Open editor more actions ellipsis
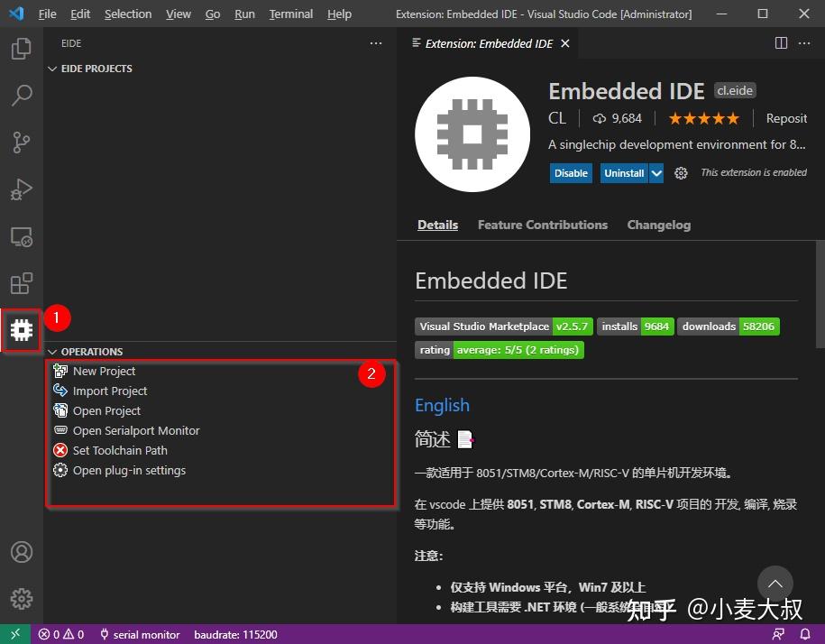825x644 pixels. pyautogui.click(x=804, y=43)
